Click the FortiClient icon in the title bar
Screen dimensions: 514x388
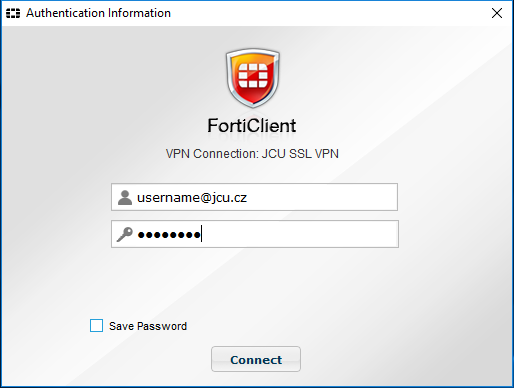click(13, 13)
